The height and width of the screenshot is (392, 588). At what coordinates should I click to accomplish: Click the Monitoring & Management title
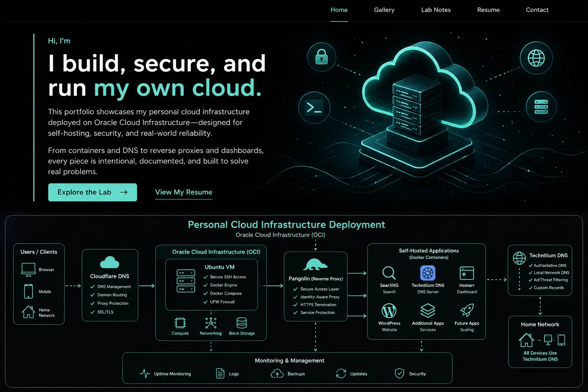point(289,361)
